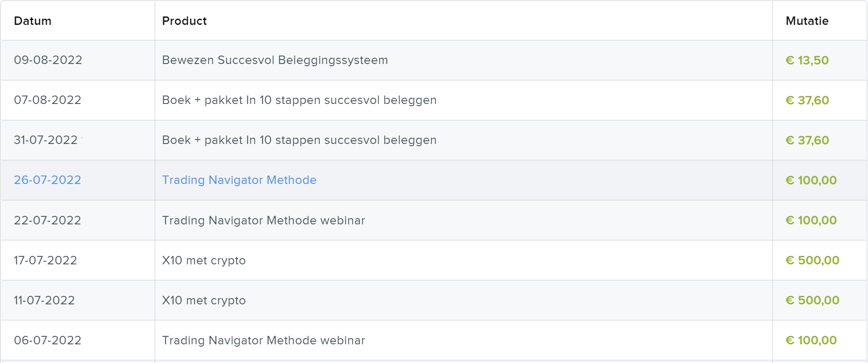Click the € 500,00 amount for 11-07-2022

812,300
